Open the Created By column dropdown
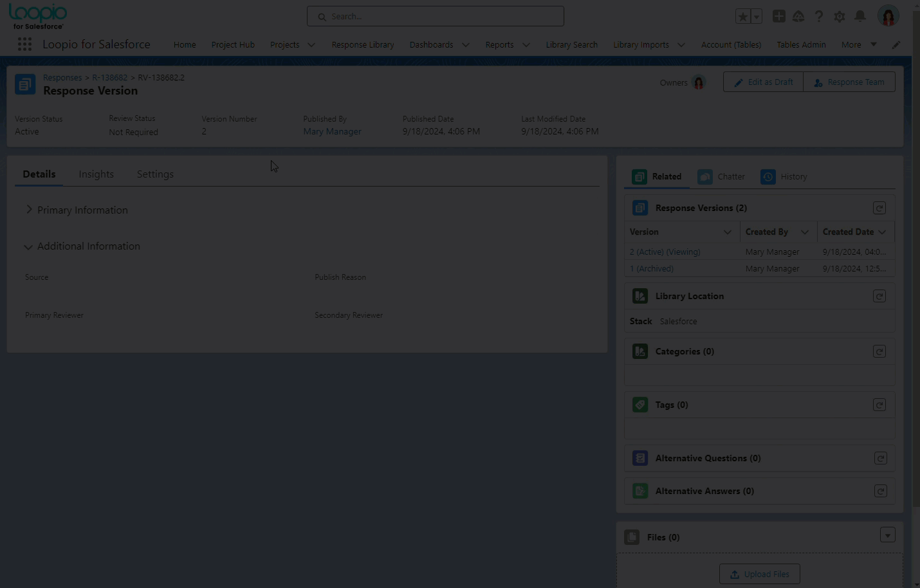Viewport: 920px width, 588px height. (805, 232)
